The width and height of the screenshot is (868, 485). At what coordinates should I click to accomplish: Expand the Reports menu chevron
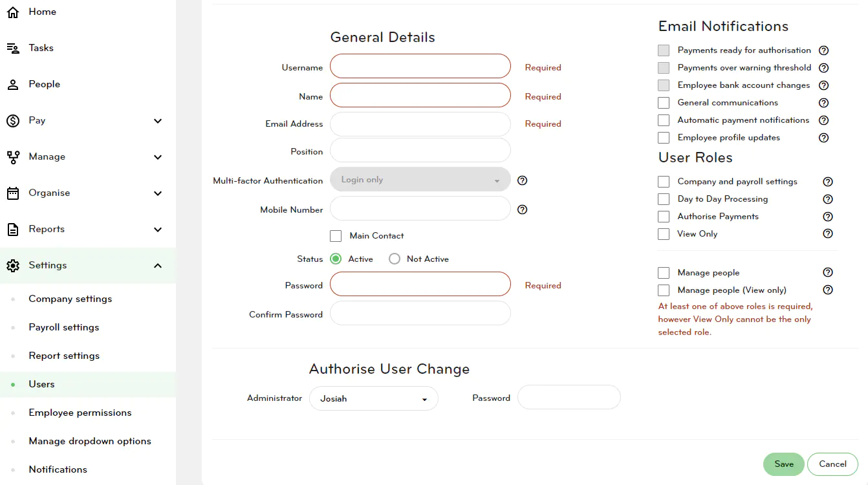click(158, 230)
